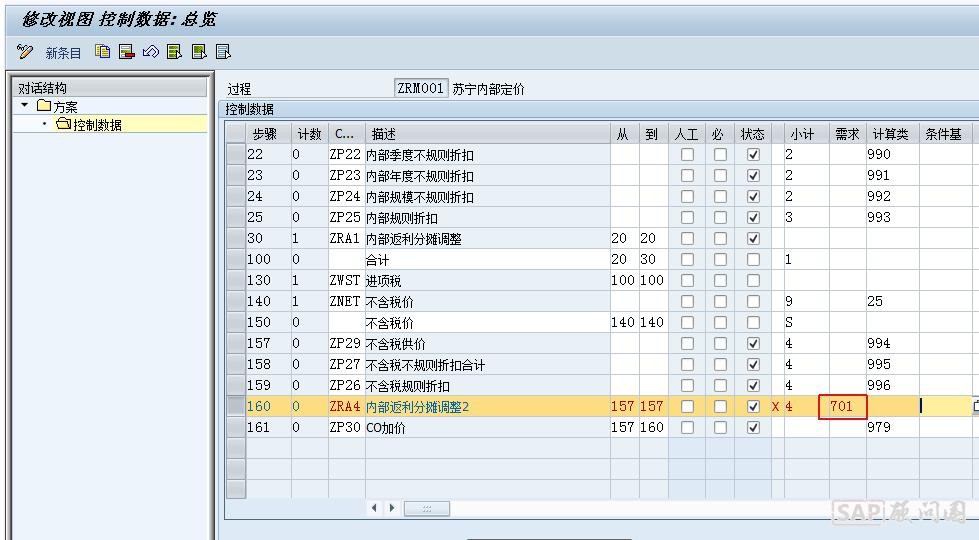Click the 计算类 column header
The image size is (979, 540).
pos(892,134)
